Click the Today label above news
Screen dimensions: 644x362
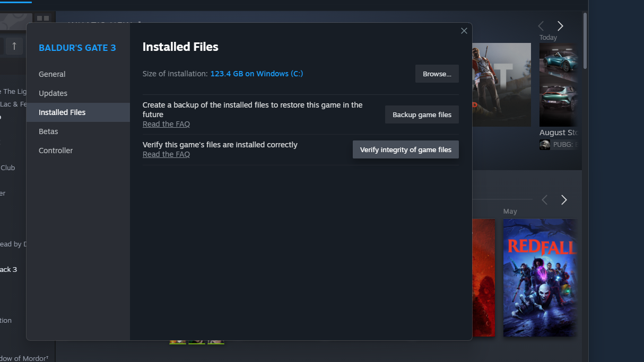pyautogui.click(x=548, y=38)
